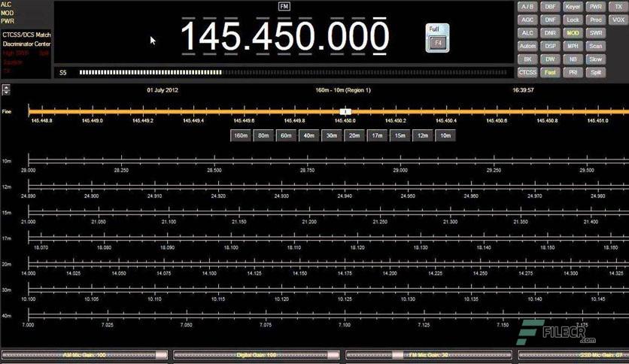
Task: Select the 30m band button
Action: click(332, 135)
